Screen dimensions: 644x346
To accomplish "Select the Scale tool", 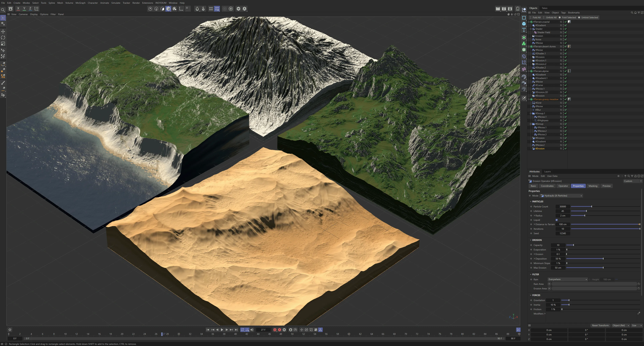I will pyautogui.click(x=3, y=44).
